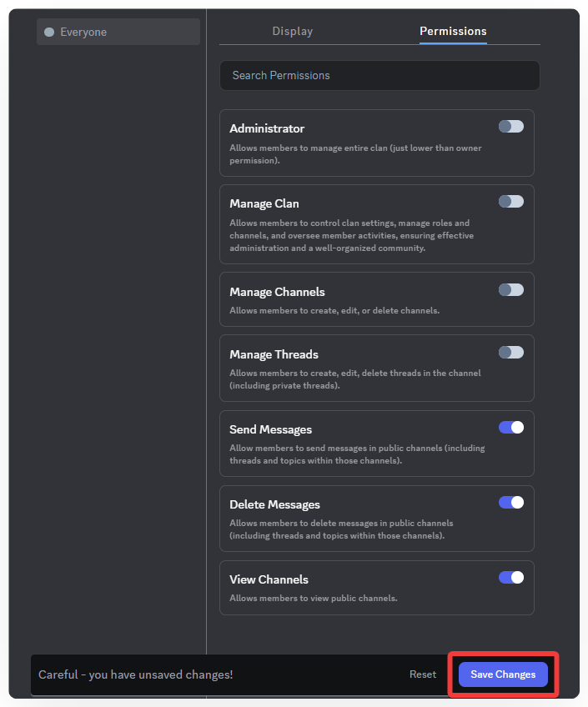Turn on the Manage Clan toggle
Viewport: 588px width, 707px height.
pyautogui.click(x=511, y=202)
